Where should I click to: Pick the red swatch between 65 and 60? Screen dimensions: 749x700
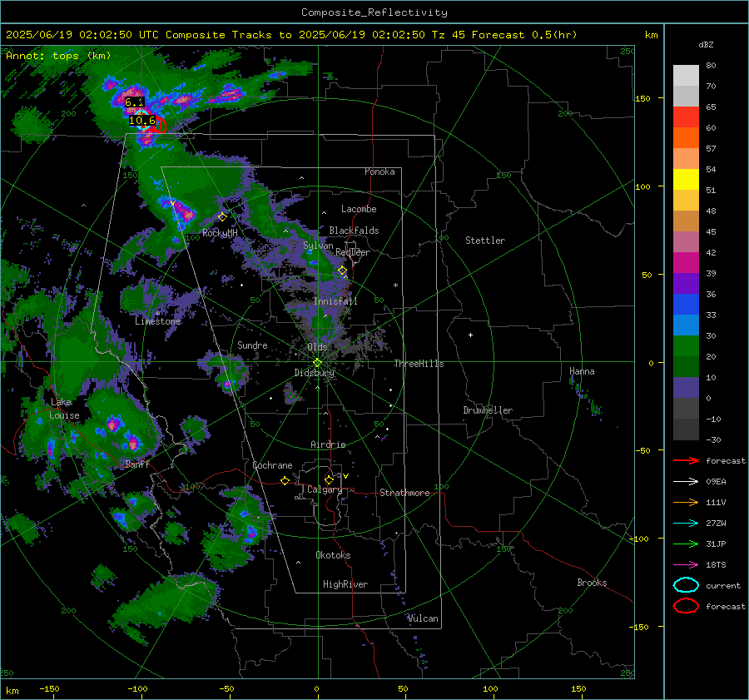point(686,117)
